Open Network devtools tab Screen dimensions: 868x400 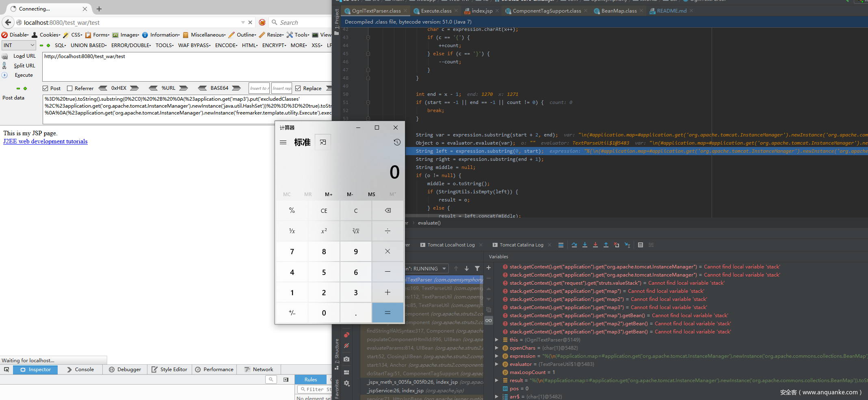coord(259,370)
